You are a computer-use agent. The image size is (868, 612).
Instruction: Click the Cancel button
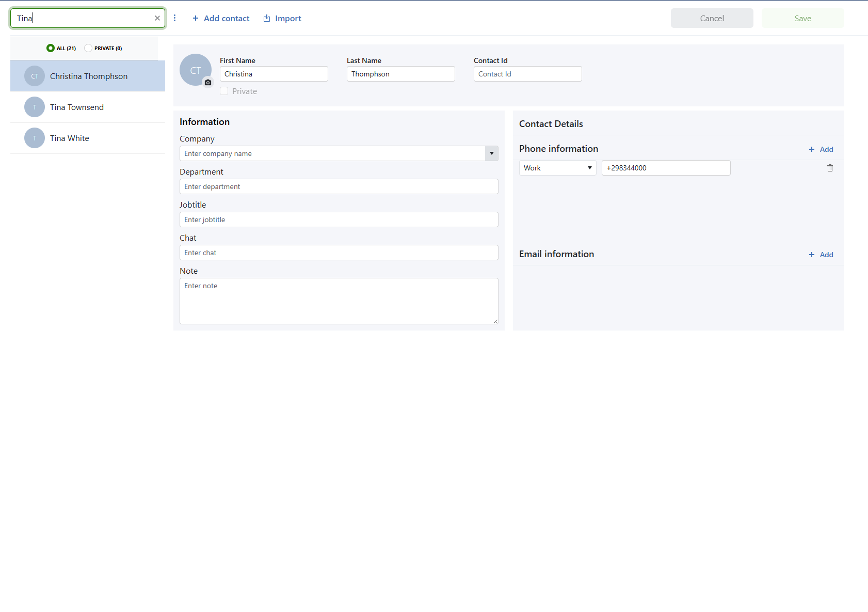click(x=712, y=18)
